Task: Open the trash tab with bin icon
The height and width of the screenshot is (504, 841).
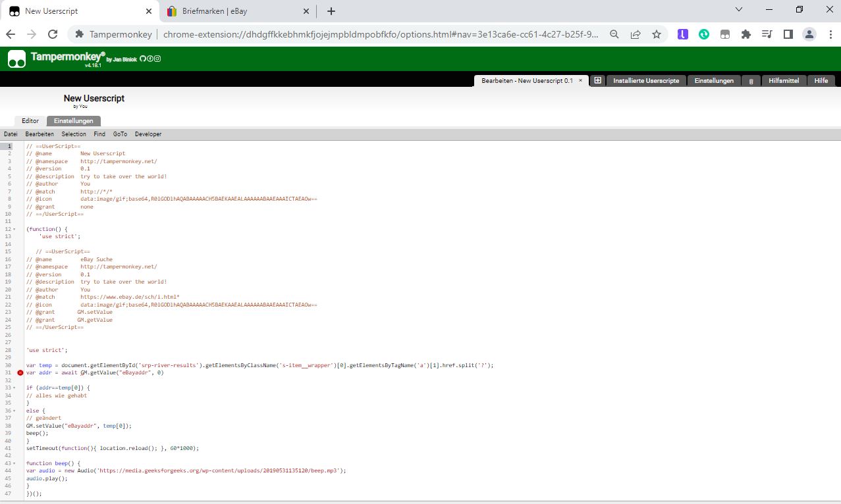Action: coord(751,81)
